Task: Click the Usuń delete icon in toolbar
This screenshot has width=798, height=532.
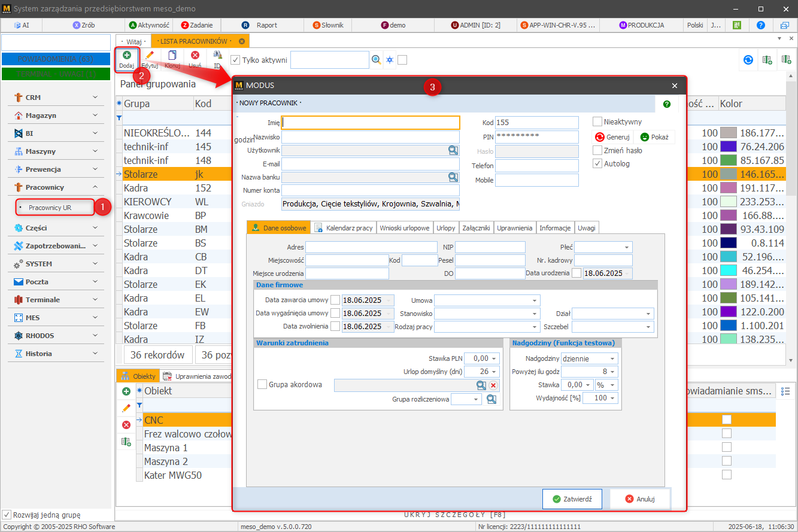Action: click(195, 56)
